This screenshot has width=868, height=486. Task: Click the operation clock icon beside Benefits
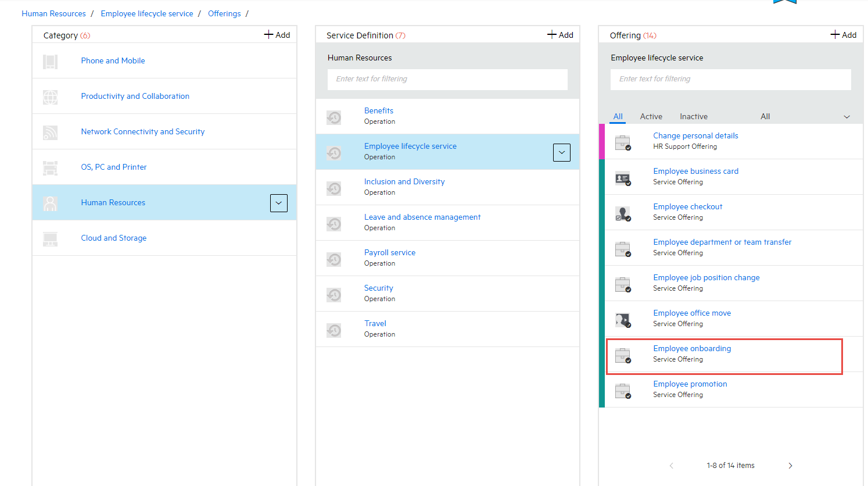(x=334, y=117)
